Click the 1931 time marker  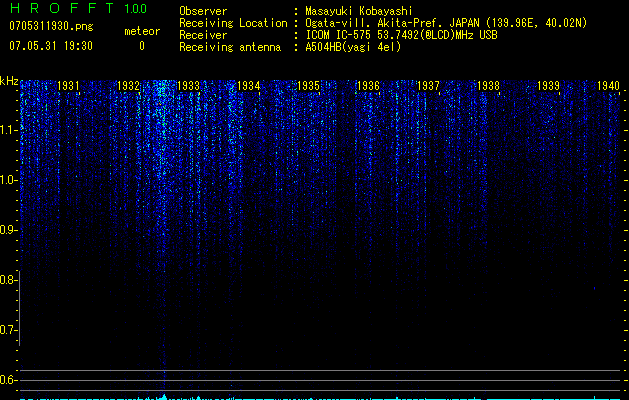pos(68,85)
